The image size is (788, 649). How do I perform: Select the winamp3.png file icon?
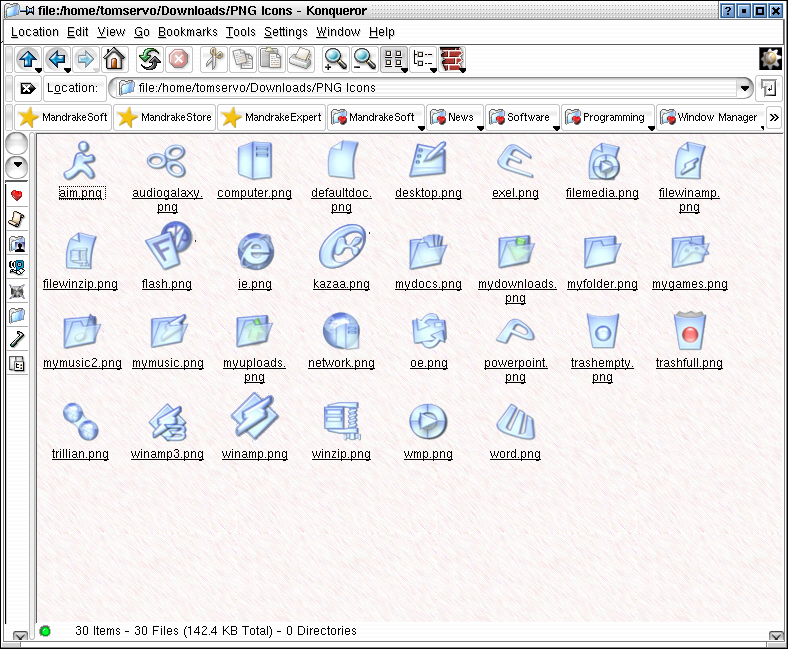(x=167, y=422)
